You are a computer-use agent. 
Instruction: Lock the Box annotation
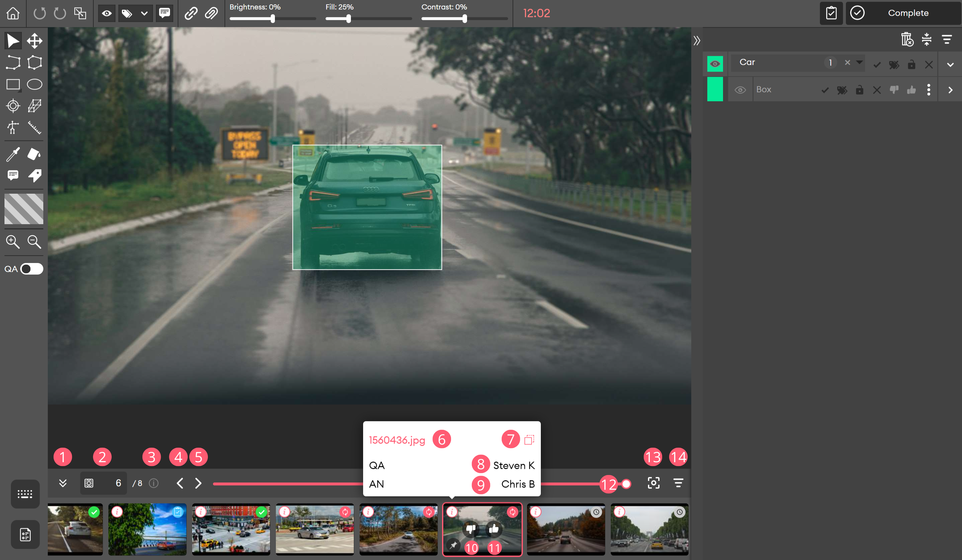(x=859, y=90)
